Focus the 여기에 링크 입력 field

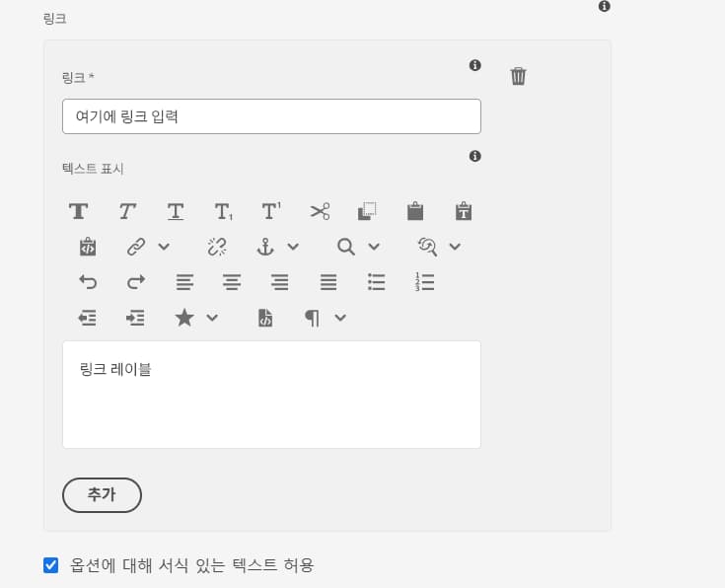click(x=271, y=116)
